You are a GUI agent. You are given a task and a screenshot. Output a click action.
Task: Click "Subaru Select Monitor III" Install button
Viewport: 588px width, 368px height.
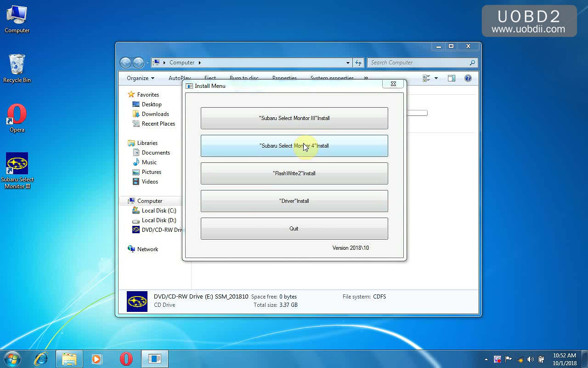click(294, 118)
